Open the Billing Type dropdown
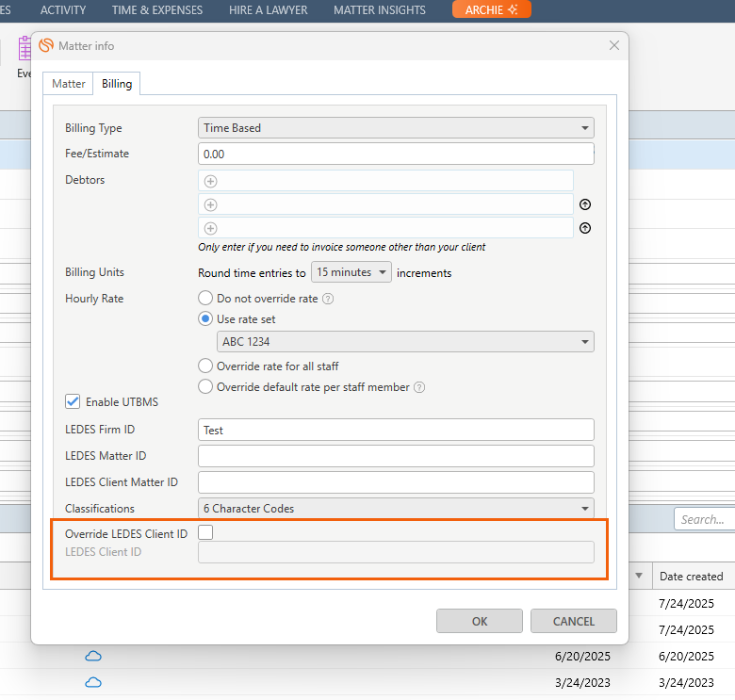 [396, 128]
